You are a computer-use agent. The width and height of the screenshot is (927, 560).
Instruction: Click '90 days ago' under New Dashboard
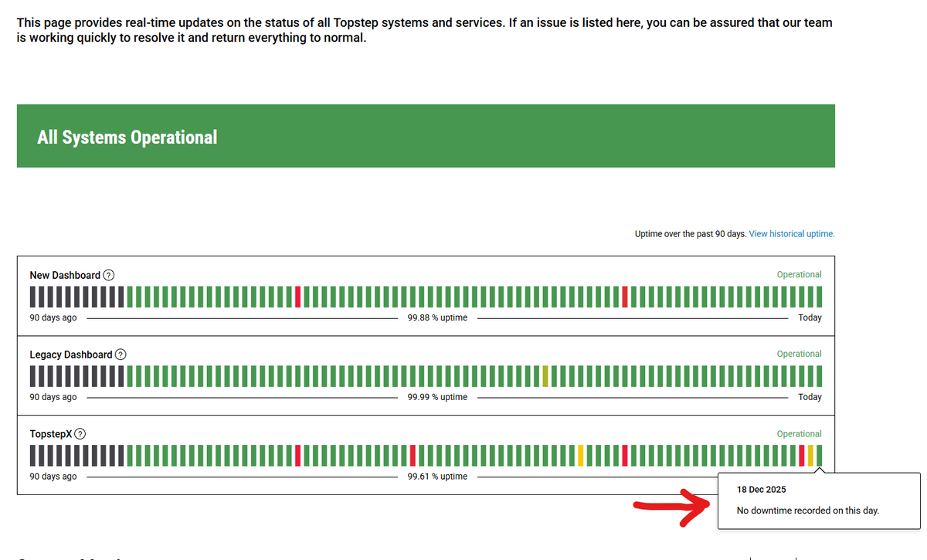pos(53,317)
